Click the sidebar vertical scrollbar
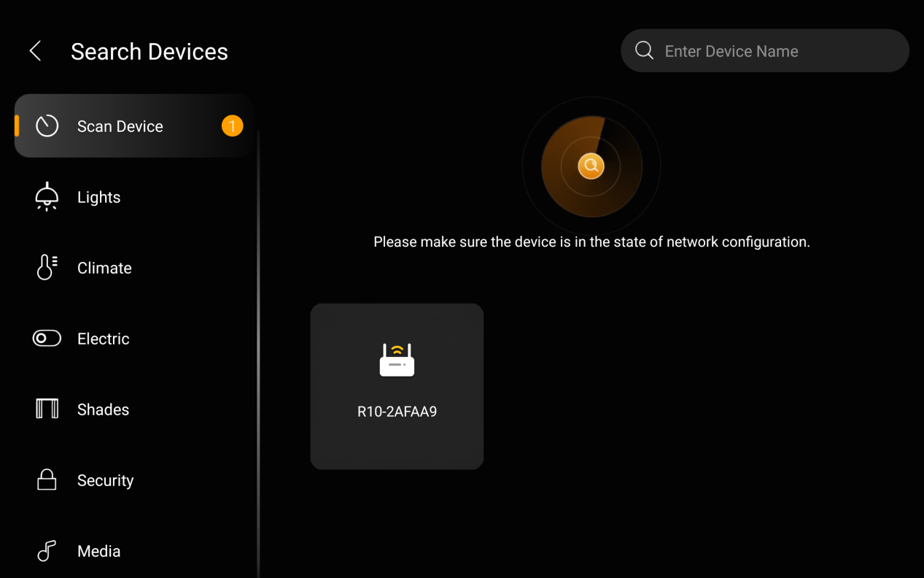Viewport: 924px width, 578px height. coord(258,354)
